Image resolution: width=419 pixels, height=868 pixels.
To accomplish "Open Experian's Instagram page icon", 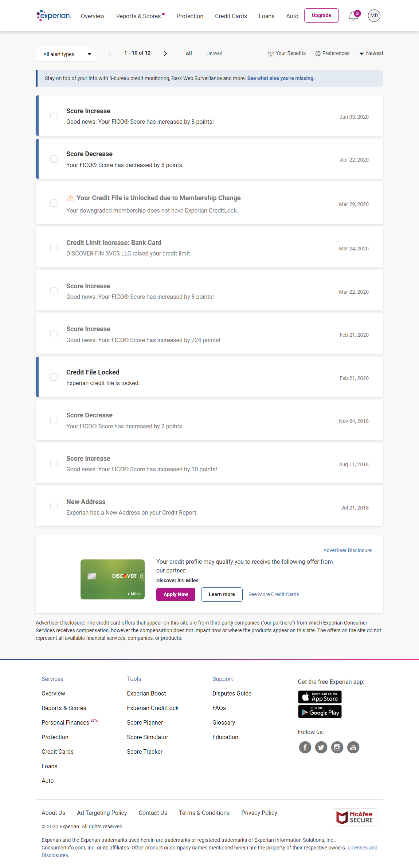I will 337,747.
